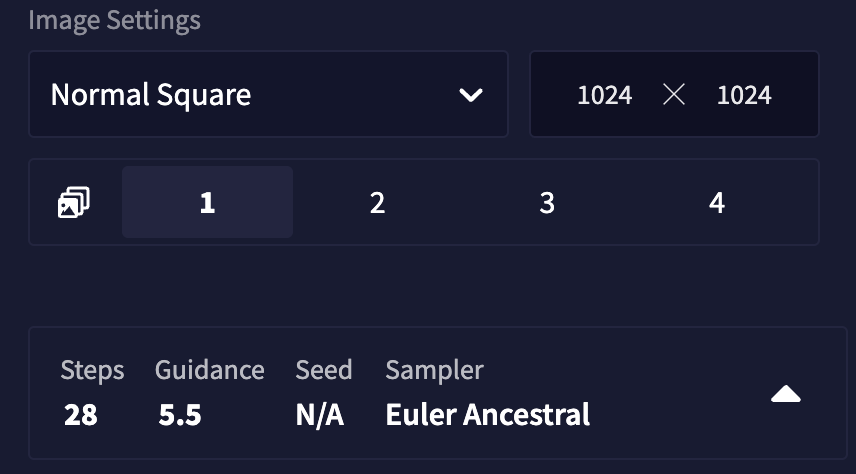The image size is (856, 474).
Task: Click the height field showing 1024
Action: click(744, 95)
